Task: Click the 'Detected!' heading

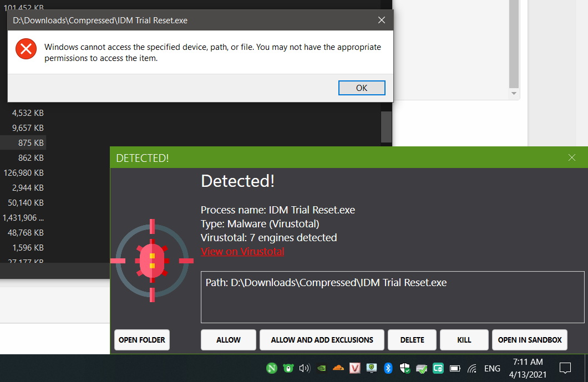Action: (238, 181)
